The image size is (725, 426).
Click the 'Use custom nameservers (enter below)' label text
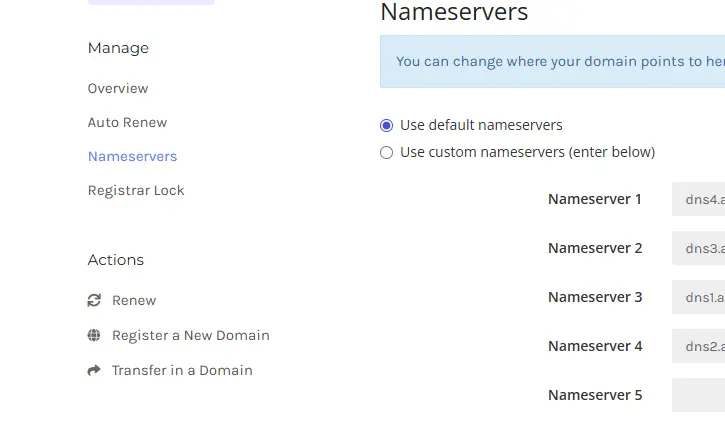pos(527,152)
